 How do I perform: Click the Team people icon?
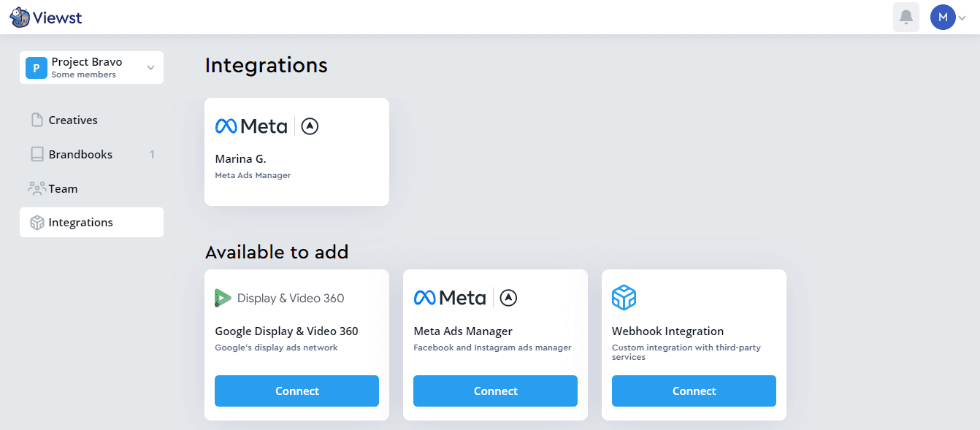[x=37, y=188]
